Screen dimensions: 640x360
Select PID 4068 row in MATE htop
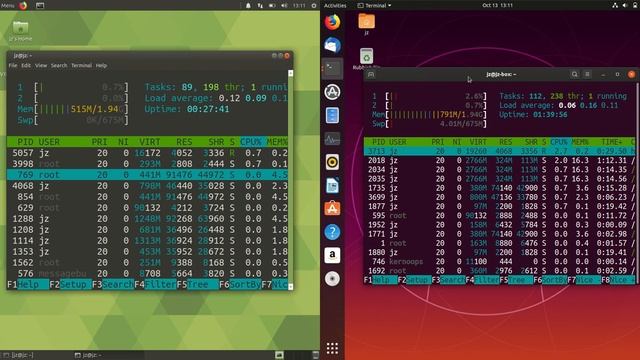pos(147,186)
